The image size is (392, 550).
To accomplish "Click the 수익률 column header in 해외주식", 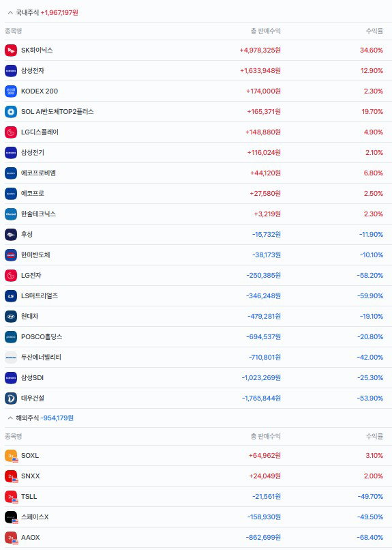I will tap(374, 436).
